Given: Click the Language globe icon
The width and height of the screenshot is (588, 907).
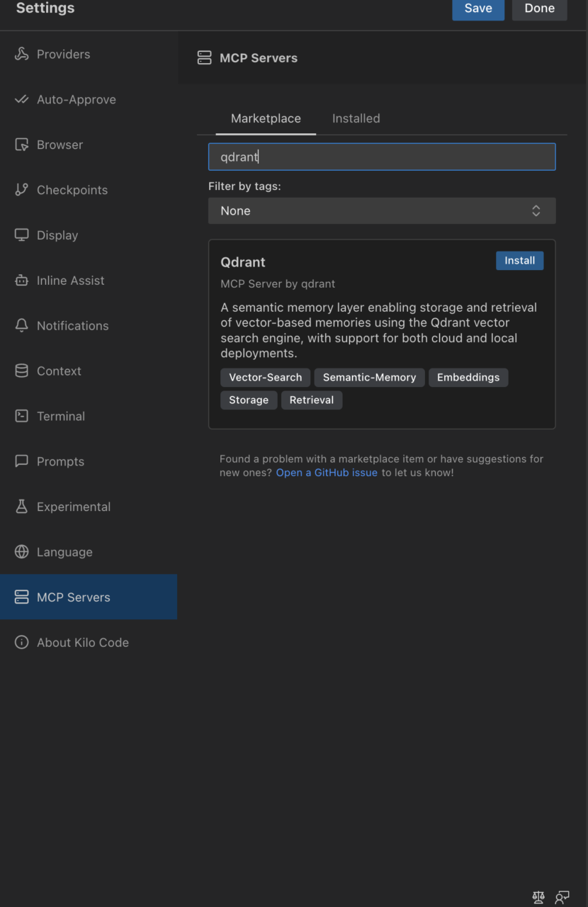Looking at the screenshot, I should 22,552.
